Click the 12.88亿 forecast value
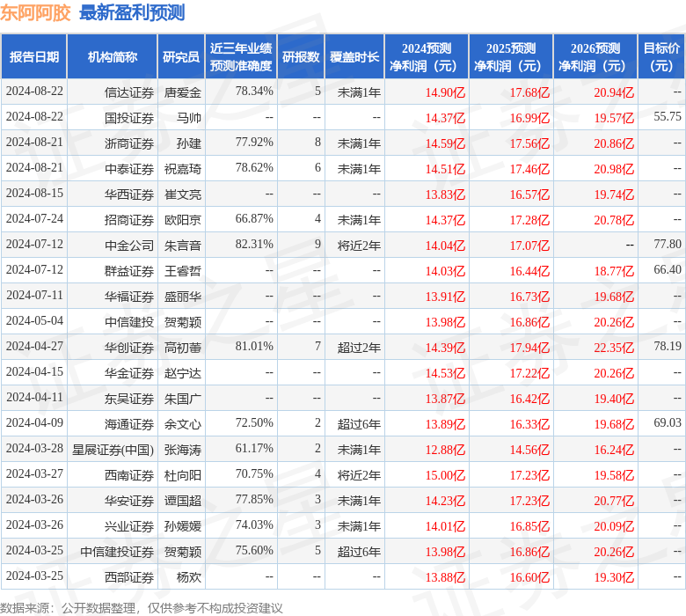The height and width of the screenshot is (616, 686). (x=445, y=450)
